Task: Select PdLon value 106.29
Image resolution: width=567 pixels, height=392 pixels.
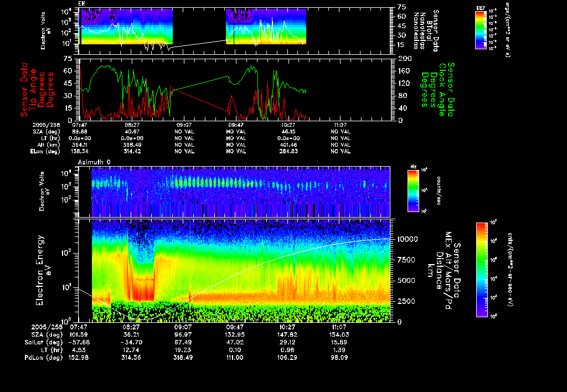Action: click(x=287, y=357)
